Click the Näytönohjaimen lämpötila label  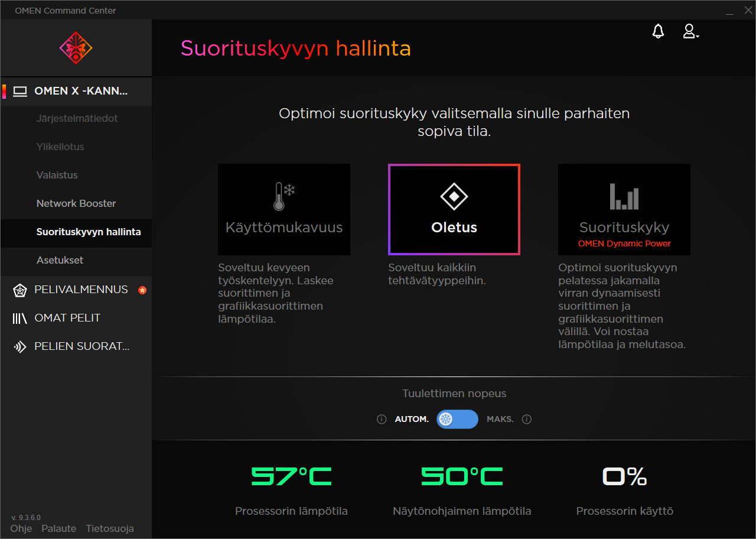(x=462, y=511)
